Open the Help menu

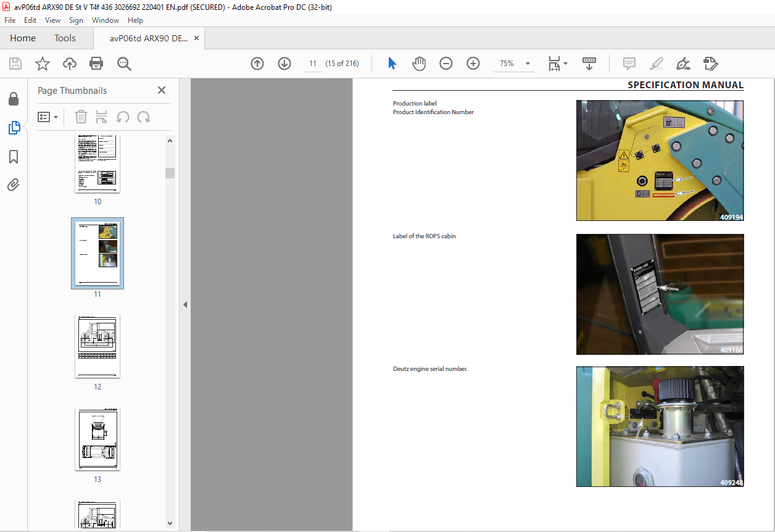tap(135, 20)
